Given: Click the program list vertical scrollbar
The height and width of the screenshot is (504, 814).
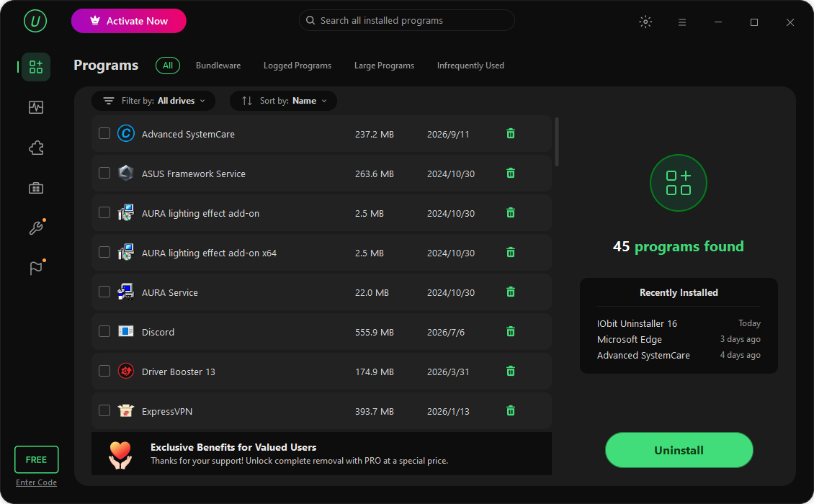Looking at the screenshot, I should (557, 142).
